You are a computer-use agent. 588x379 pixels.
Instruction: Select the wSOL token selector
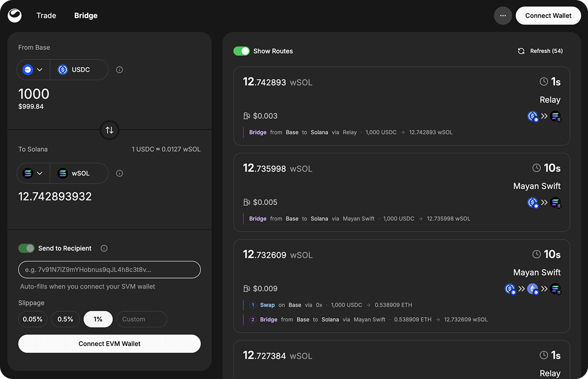[79, 173]
